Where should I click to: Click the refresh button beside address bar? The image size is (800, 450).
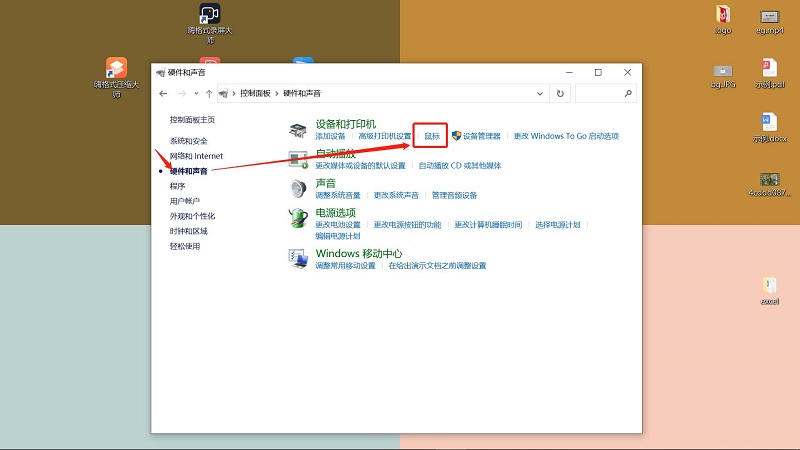[561, 93]
